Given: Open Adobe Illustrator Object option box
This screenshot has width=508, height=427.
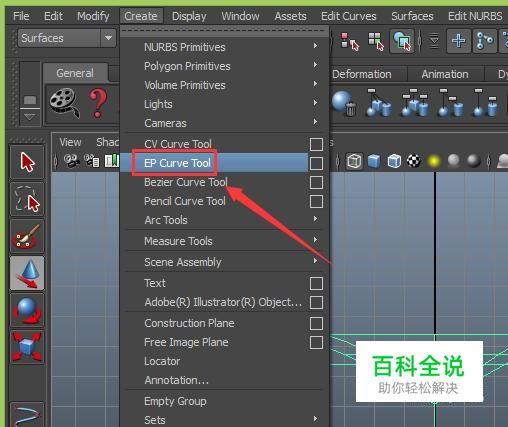Looking at the screenshot, I should point(316,302).
